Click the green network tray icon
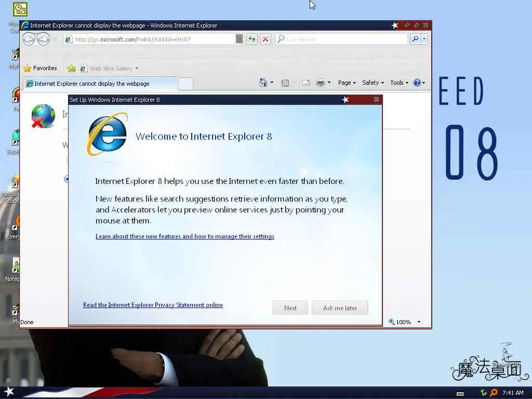 coord(484,393)
